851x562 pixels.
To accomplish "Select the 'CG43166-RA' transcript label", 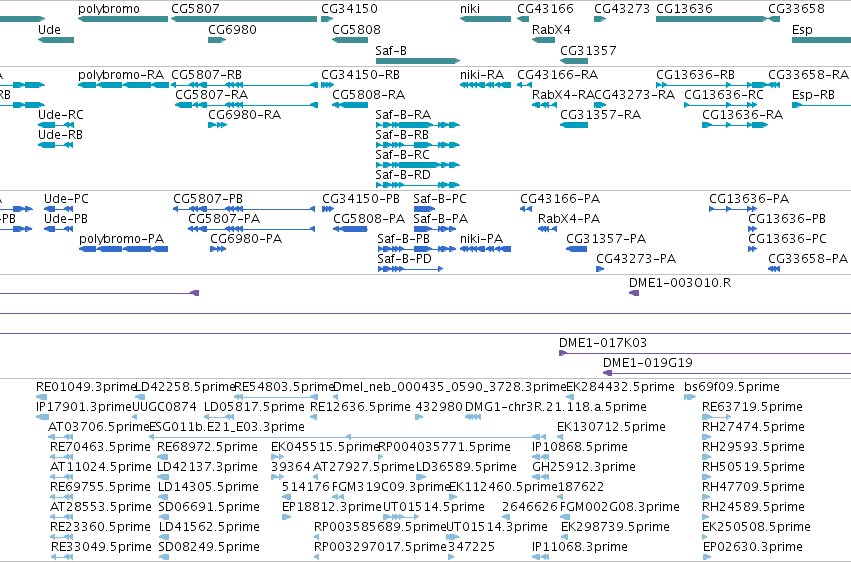I will pos(557,74).
